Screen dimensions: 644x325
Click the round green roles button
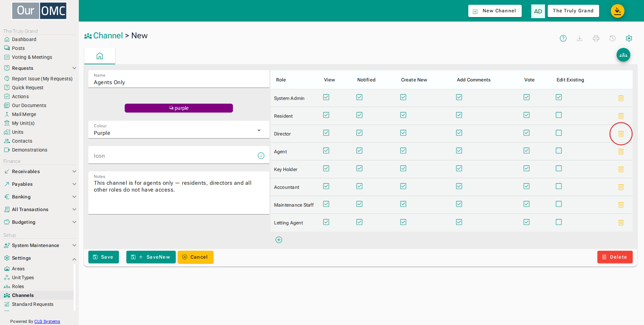tap(623, 55)
